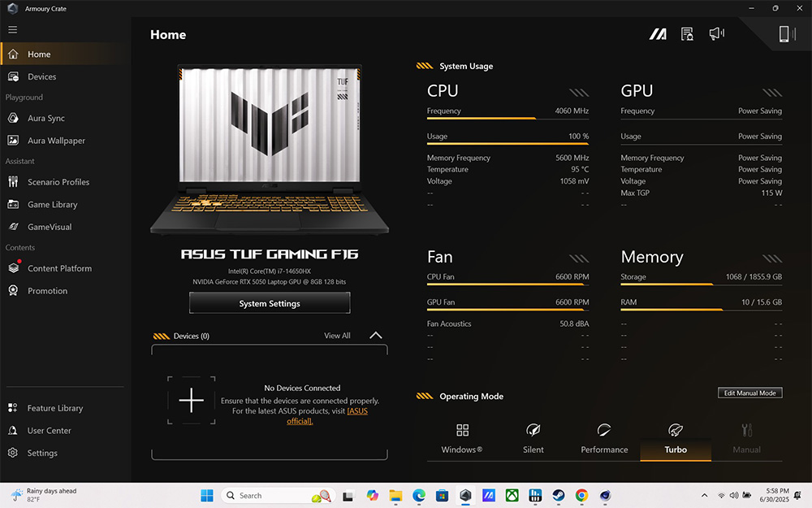Image resolution: width=812 pixels, height=508 pixels.
Task: Open GameVisual display settings
Action: [x=65, y=227]
